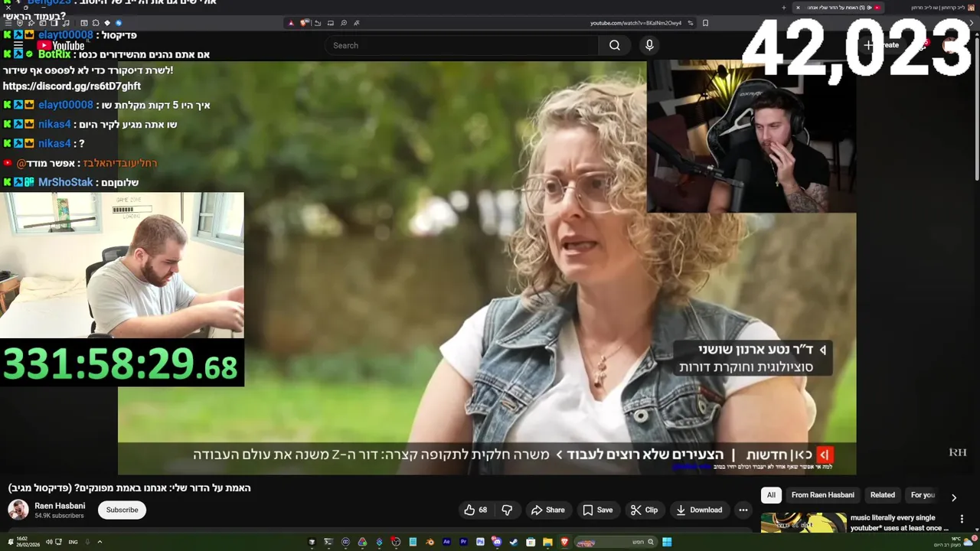
Task: Show more filter chips with right chevron
Action: 954,497
